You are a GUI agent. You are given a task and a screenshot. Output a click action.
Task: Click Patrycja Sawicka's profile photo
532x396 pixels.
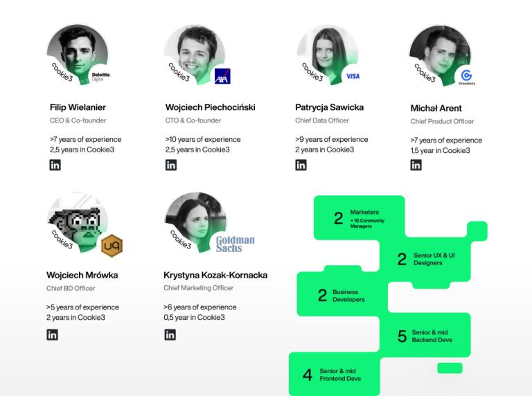pos(324,50)
